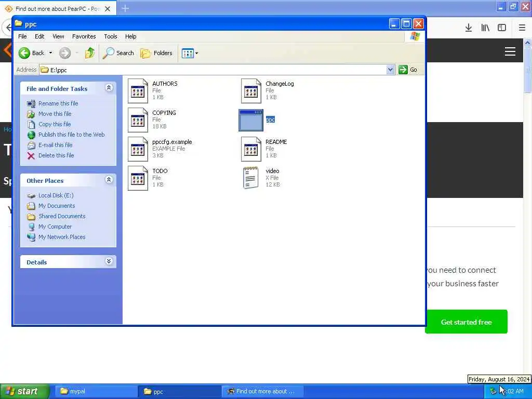The height and width of the screenshot is (399, 532).
Task: Open browser hamburger application menu
Action: point(522,28)
